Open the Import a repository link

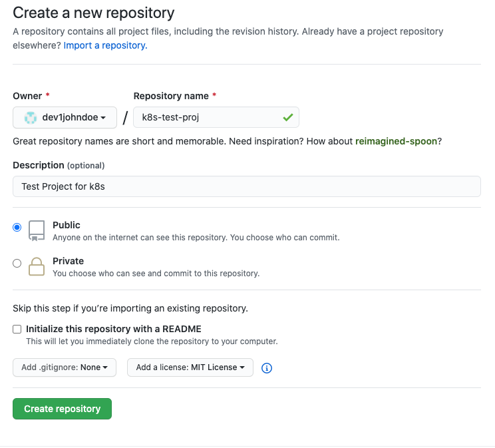(x=105, y=45)
